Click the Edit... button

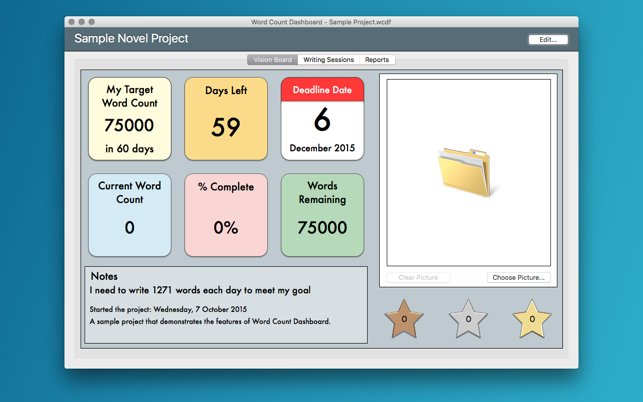pyautogui.click(x=548, y=39)
